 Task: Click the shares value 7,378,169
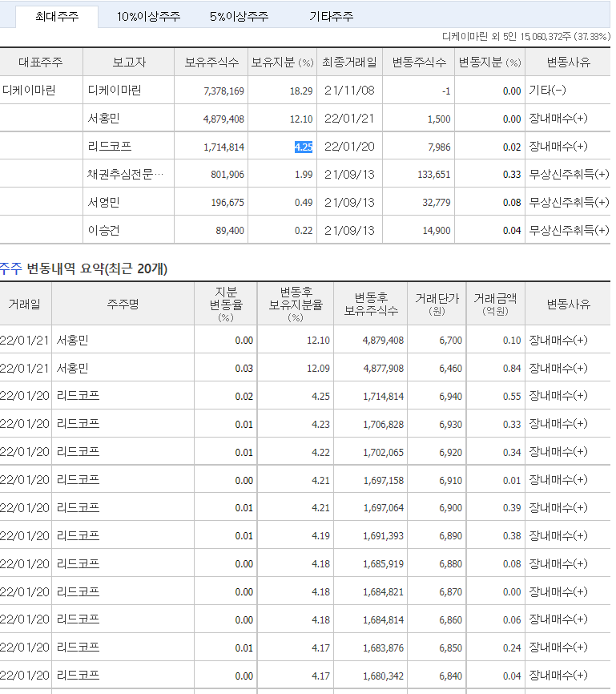click(x=224, y=91)
